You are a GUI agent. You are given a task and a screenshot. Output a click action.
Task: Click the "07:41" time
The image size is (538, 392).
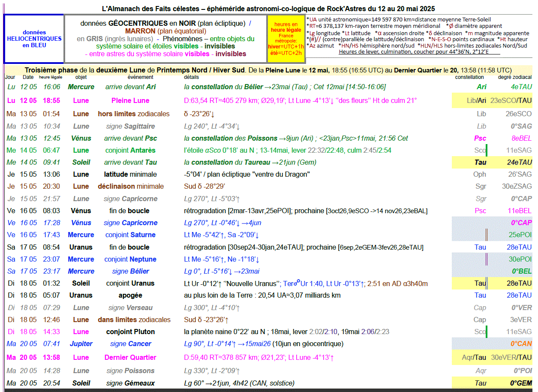(51, 344)
